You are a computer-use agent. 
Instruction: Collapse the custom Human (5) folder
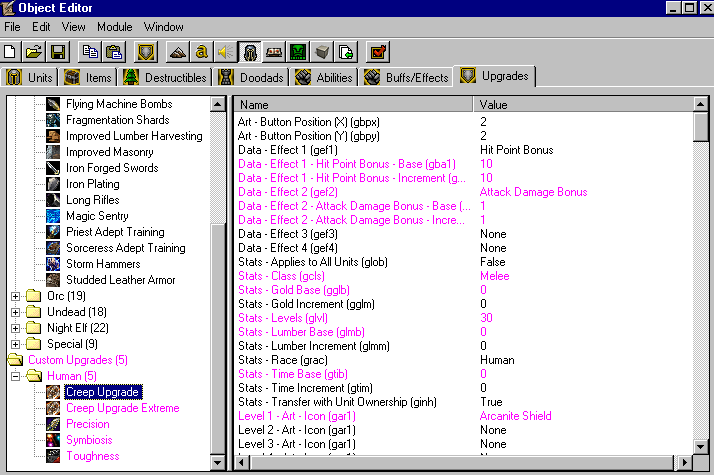pyautogui.click(x=15, y=376)
